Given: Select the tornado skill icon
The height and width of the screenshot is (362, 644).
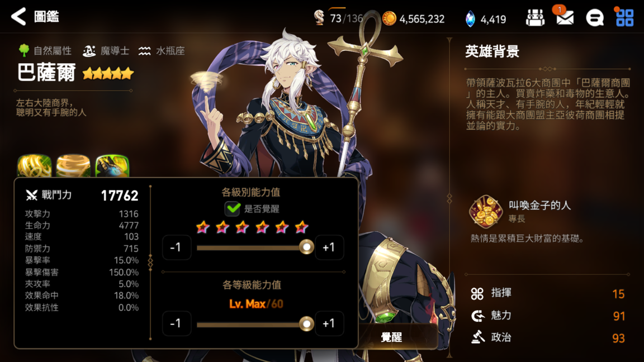Looking at the screenshot, I should [74, 166].
